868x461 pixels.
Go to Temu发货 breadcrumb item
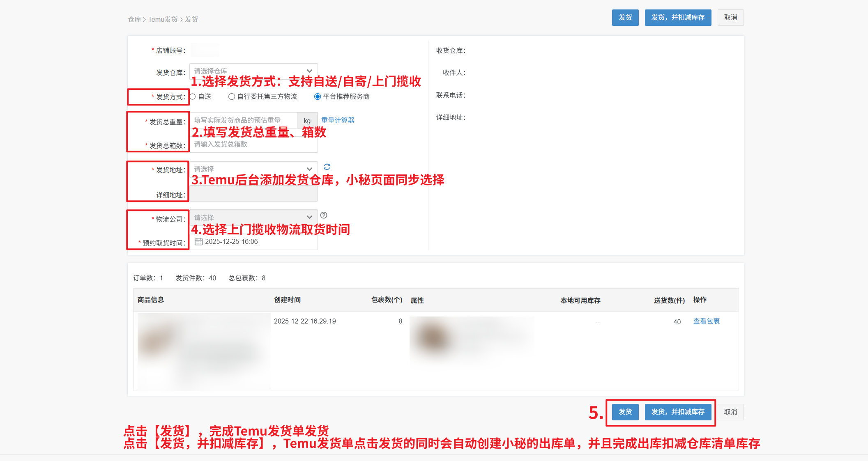tap(163, 19)
